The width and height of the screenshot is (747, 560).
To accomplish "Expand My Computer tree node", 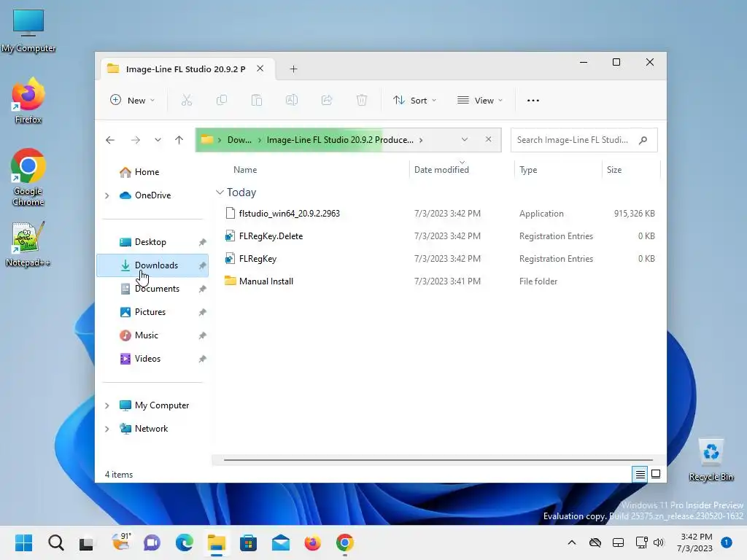I will 107,405.
